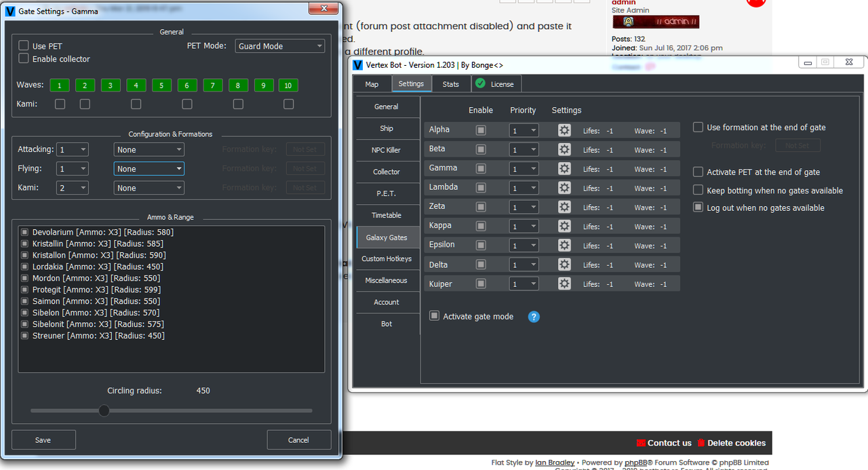This screenshot has height=470, width=868.
Task: Select Collector settings in sidebar
Action: [x=387, y=172]
